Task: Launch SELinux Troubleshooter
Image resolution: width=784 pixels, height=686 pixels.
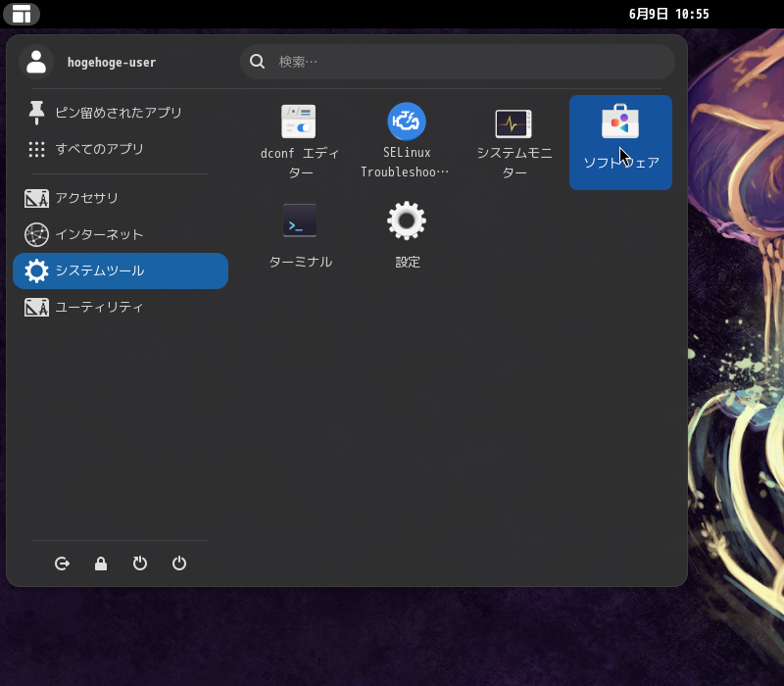Action: [x=406, y=142]
